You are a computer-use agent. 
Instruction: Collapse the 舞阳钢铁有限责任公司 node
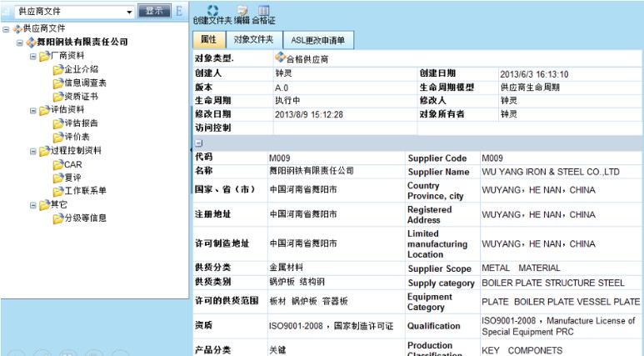[x=19, y=43]
